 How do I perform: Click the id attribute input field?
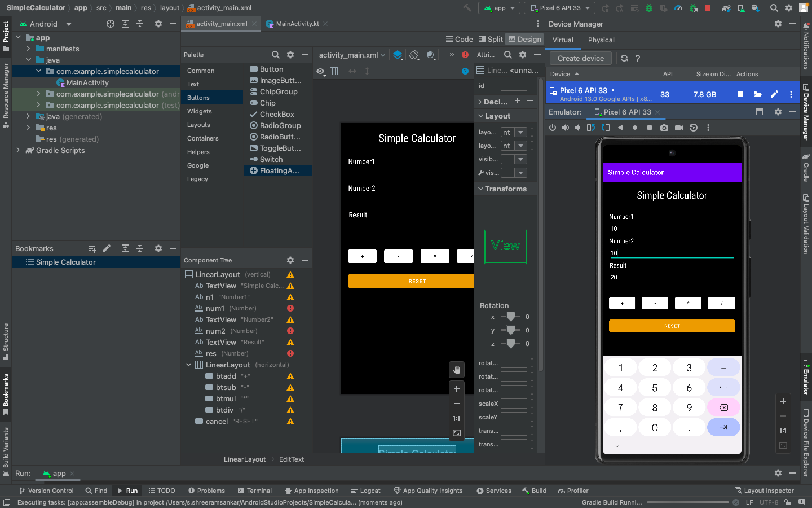(x=514, y=86)
